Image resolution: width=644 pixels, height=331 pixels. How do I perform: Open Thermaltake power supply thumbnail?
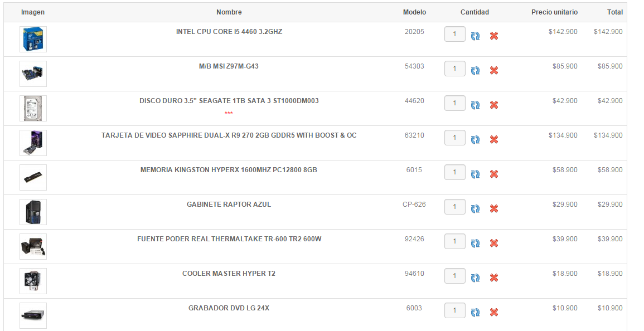pyautogui.click(x=33, y=246)
